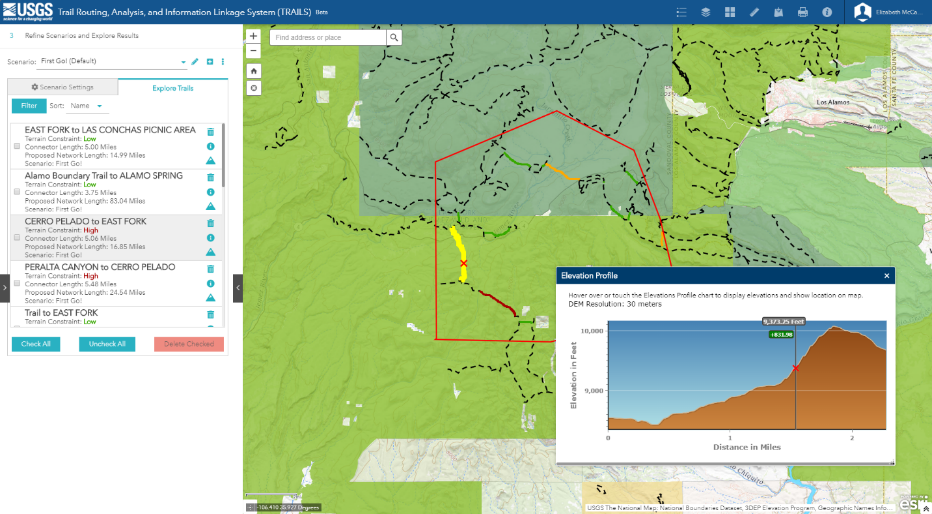This screenshot has height=514, width=932.
Task: Select the Measure ruler tool
Action: click(754, 12)
